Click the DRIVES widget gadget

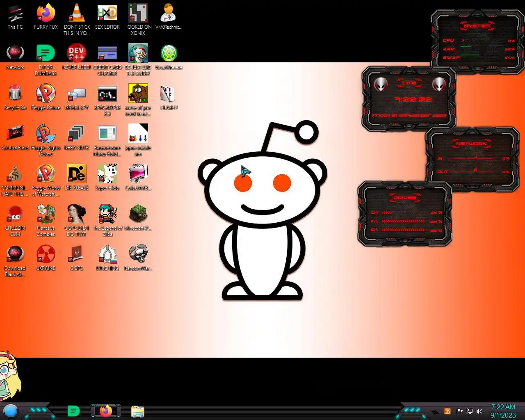pyautogui.click(x=405, y=214)
